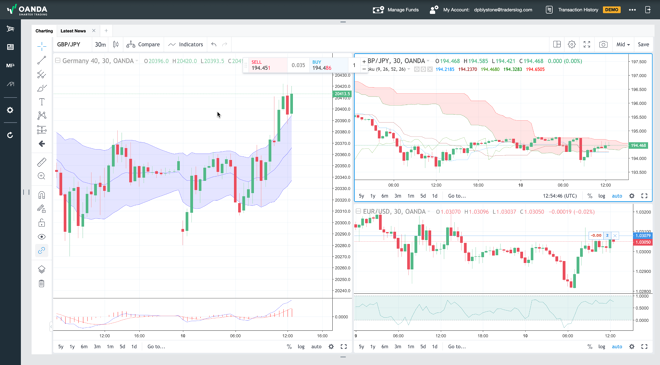Click the 194.468 price label on GBP/JPY axis
Image resolution: width=660 pixels, height=365 pixels.
[639, 145]
